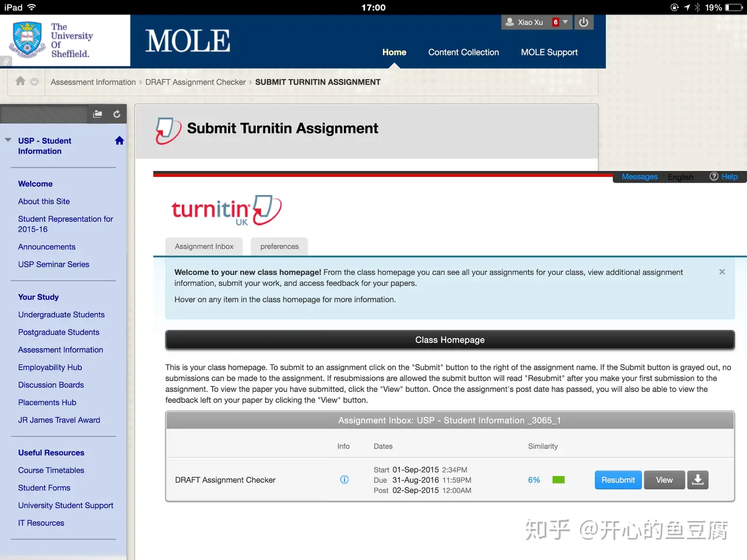Image resolution: width=747 pixels, height=560 pixels.
Task: Click the user profile icon for Xiao Xu
Action: (510, 22)
